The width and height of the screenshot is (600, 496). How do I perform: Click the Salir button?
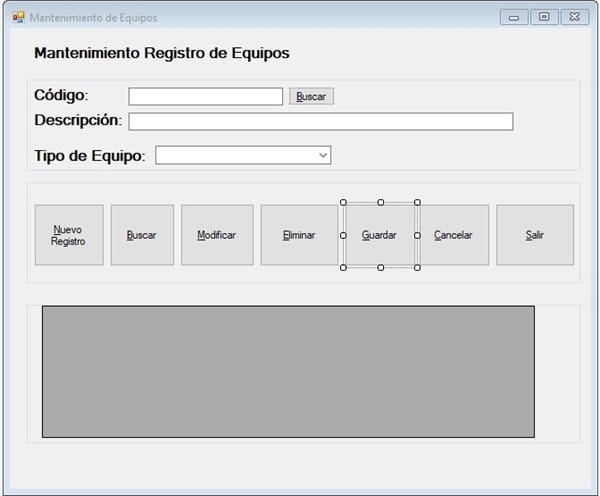[535, 235]
